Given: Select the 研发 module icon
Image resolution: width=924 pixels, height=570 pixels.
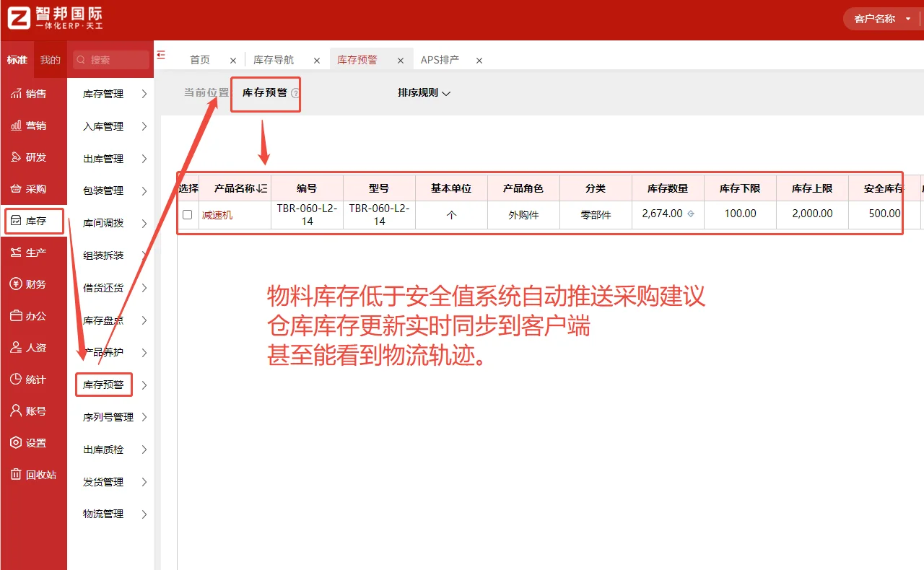Looking at the screenshot, I should (34, 157).
